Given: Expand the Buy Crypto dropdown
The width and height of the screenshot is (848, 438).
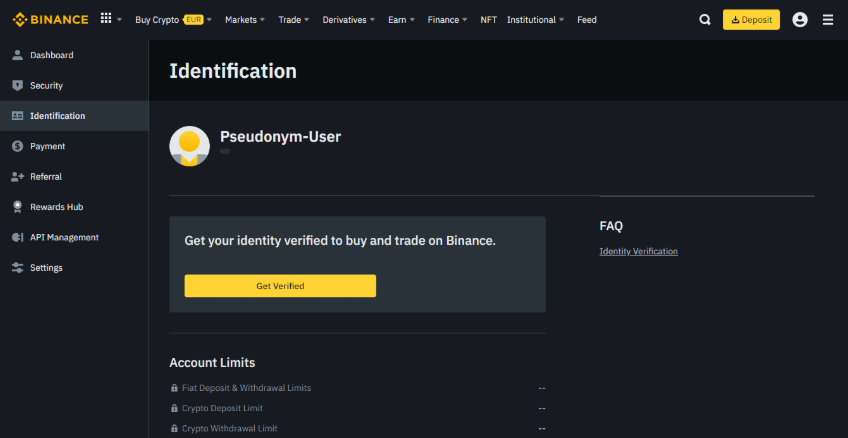Looking at the screenshot, I should tap(172, 19).
